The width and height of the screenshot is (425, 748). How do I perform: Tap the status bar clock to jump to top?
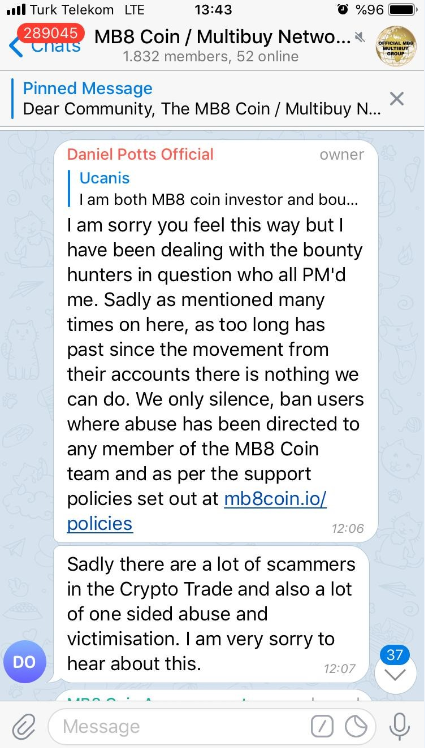(x=213, y=9)
